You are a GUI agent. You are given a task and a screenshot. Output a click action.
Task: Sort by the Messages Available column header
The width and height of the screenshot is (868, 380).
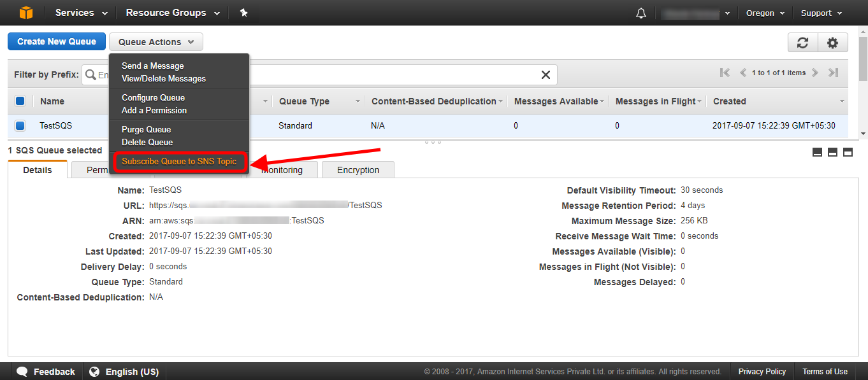coord(556,101)
